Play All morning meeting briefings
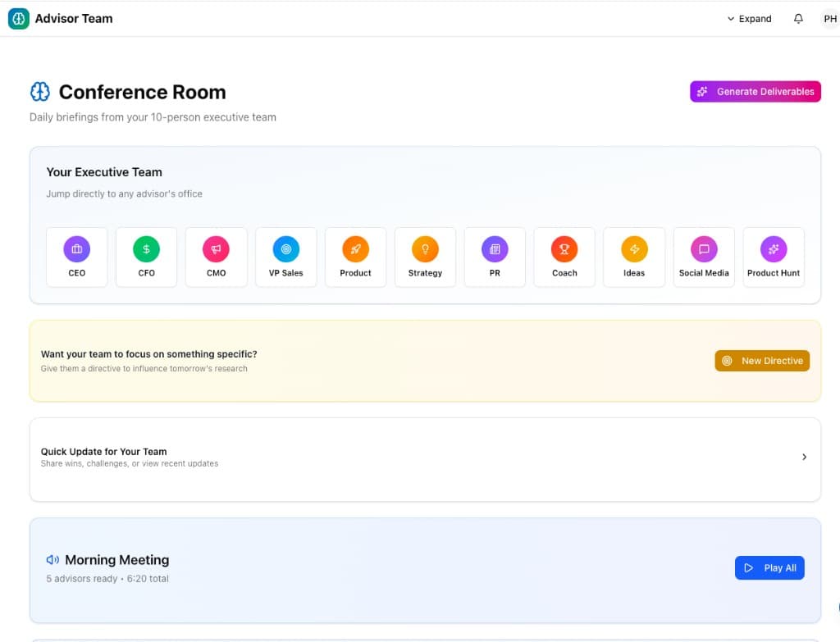This screenshot has width=840, height=642. coord(769,567)
